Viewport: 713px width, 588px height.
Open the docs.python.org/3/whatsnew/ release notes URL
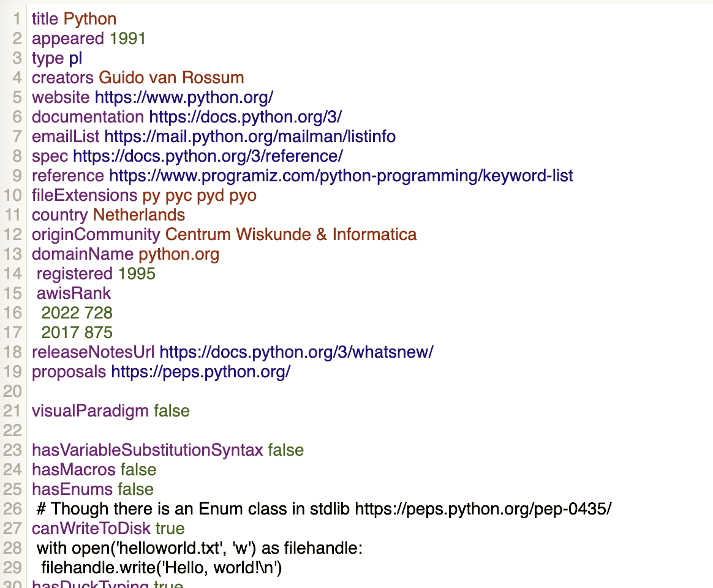pyautogui.click(x=296, y=352)
